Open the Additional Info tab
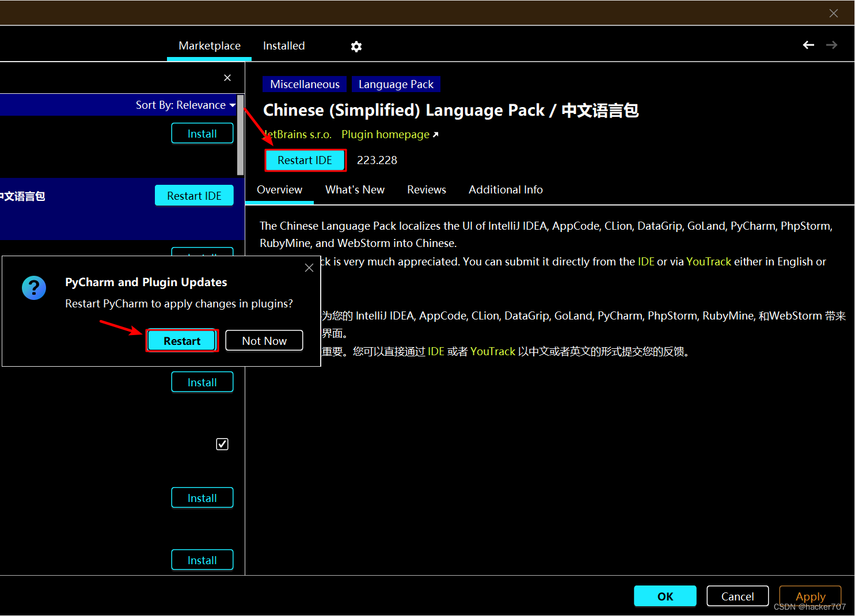The width and height of the screenshot is (855, 616). 506,189
